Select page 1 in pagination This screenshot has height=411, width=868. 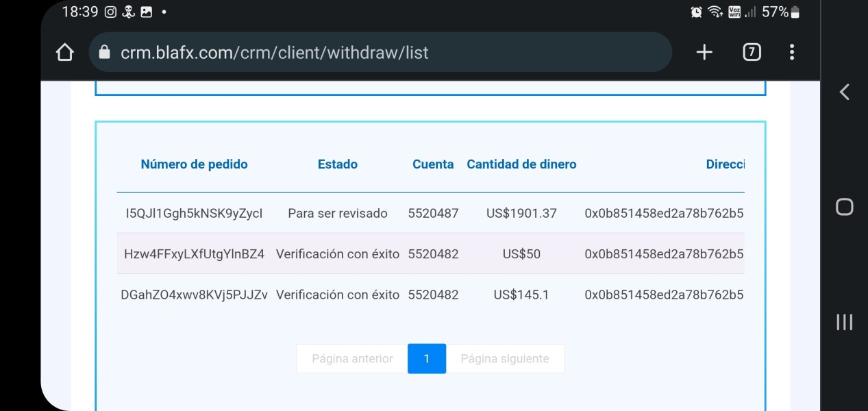(x=427, y=359)
